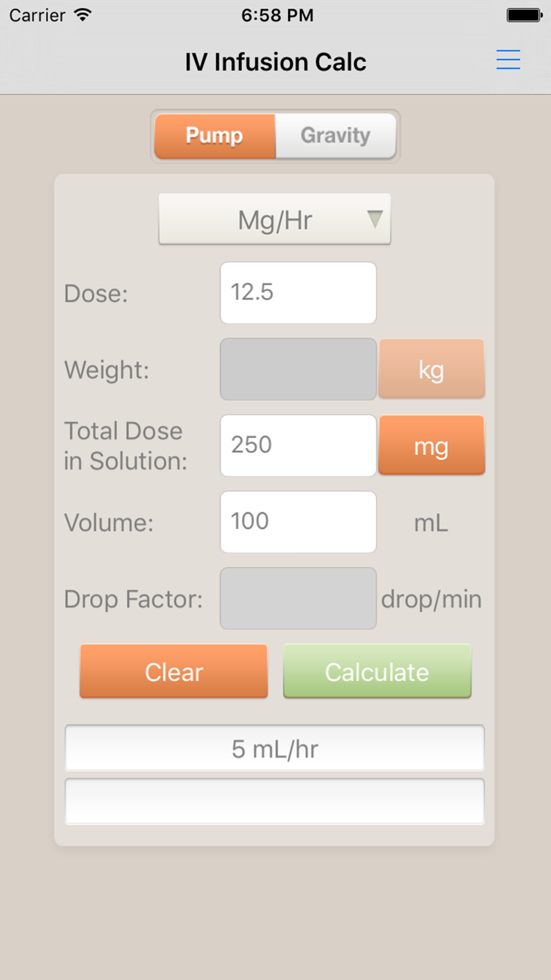The height and width of the screenshot is (980, 551).
Task: Select the disabled Drop Factor field
Action: (x=298, y=598)
